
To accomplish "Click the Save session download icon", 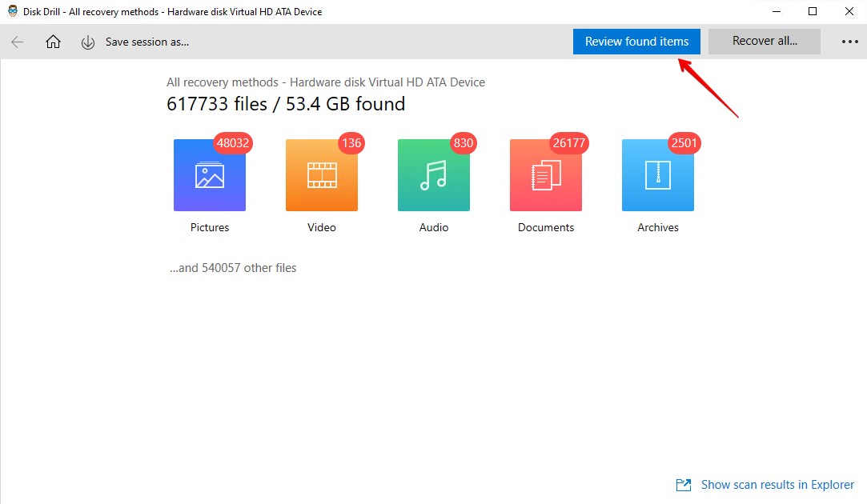I will 88,42.
